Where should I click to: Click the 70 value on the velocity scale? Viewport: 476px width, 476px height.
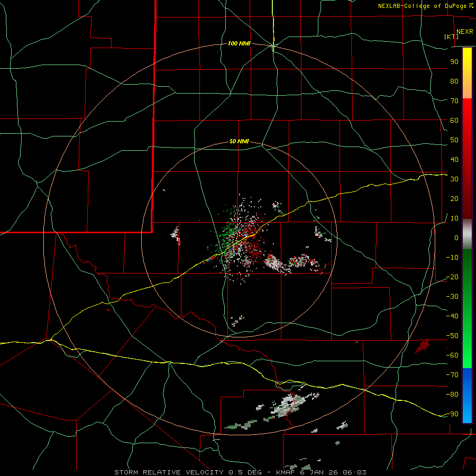[x=454, y=101]
